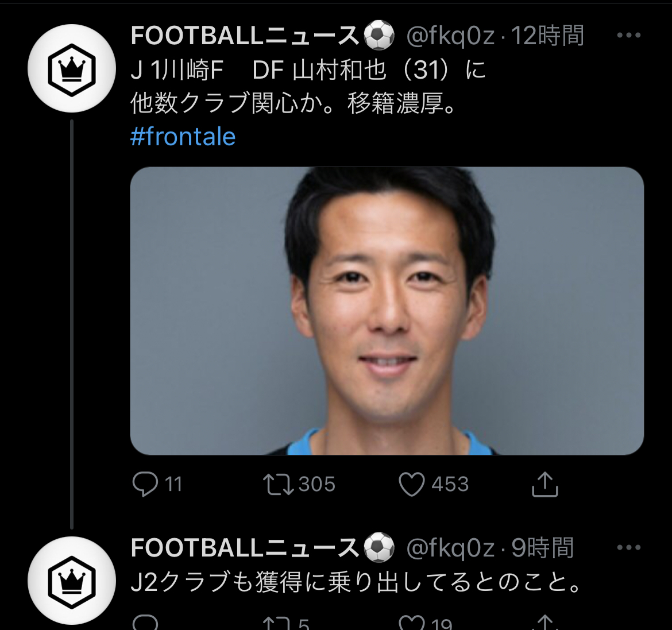The width and height of the screenshot is (672, 630).
Task: Tap the crown profile avatar of second tweet
Action: (x=72, y=581)
